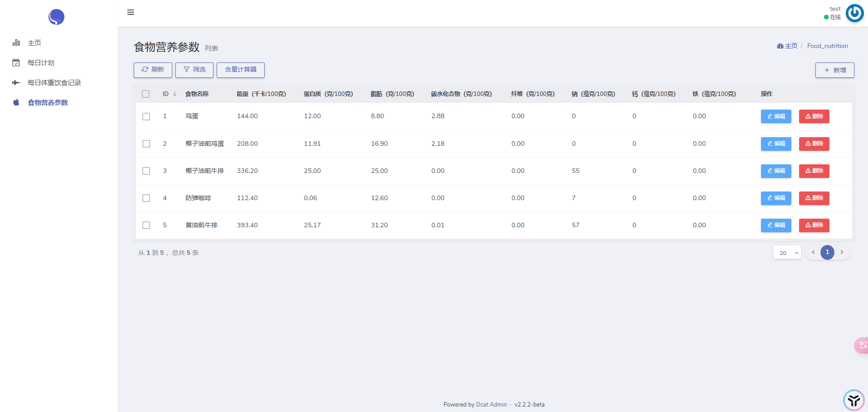Viewport: 868px width, 412px height.
Task: Click the fat value 16.90
Action: [379, 144]
